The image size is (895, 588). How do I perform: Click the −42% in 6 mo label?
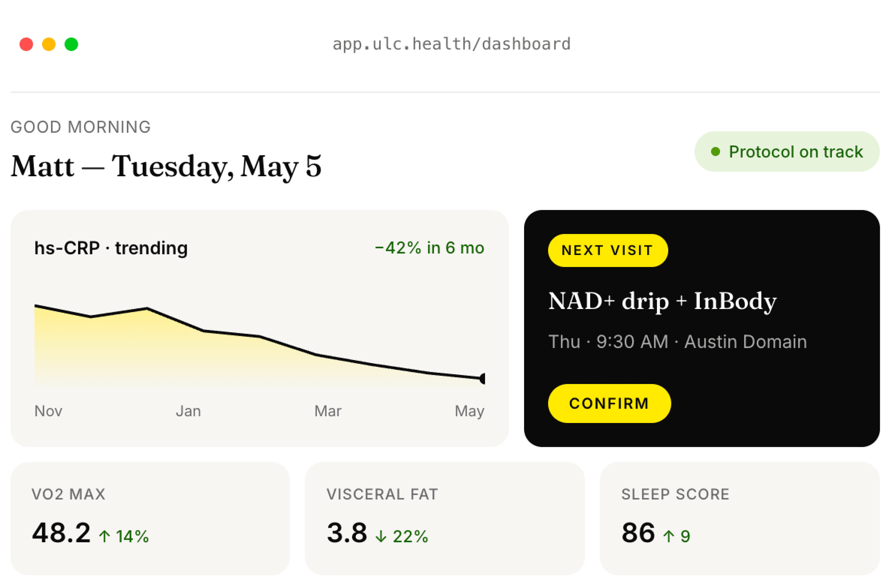[x=430, y=248]
